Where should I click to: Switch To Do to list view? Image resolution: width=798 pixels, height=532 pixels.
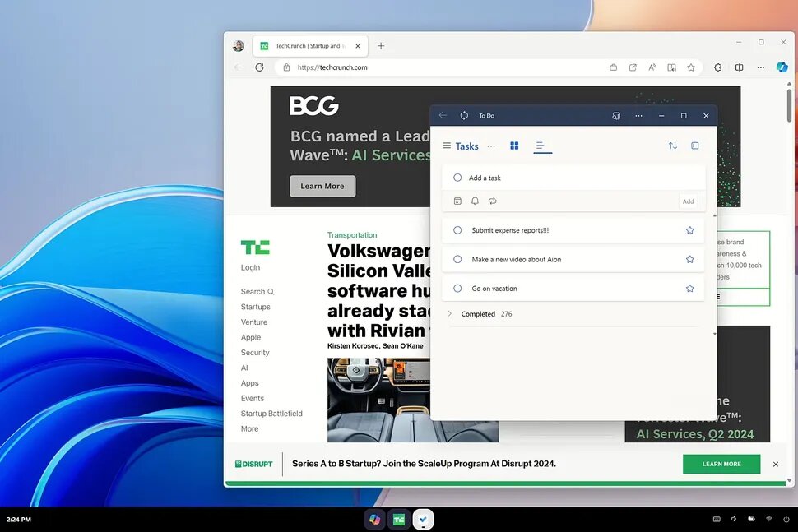pos(541,146)
